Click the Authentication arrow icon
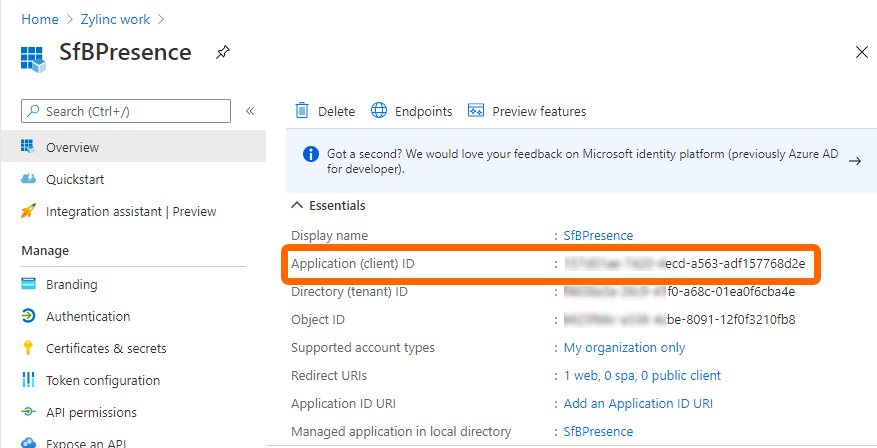Viewport: 877px width, 448px height. coord(28,316)
